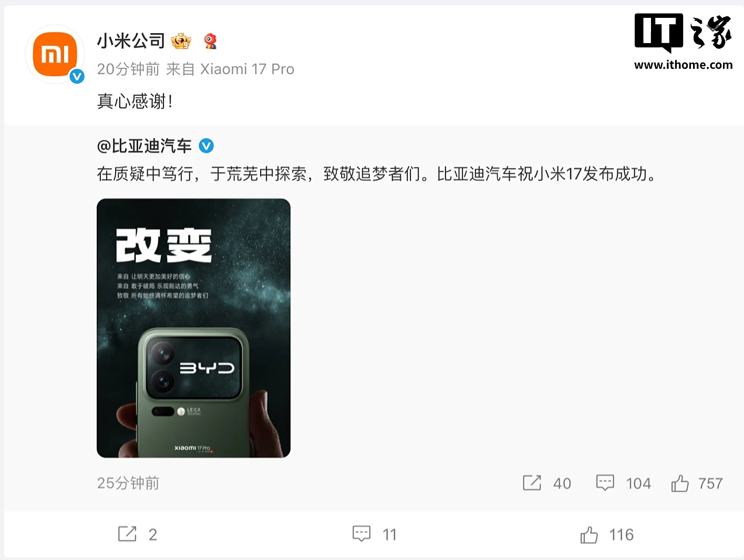Open the Xiaomi company avatar
The width and height of the screenshot is (744, 560).
tap(55, 54)
